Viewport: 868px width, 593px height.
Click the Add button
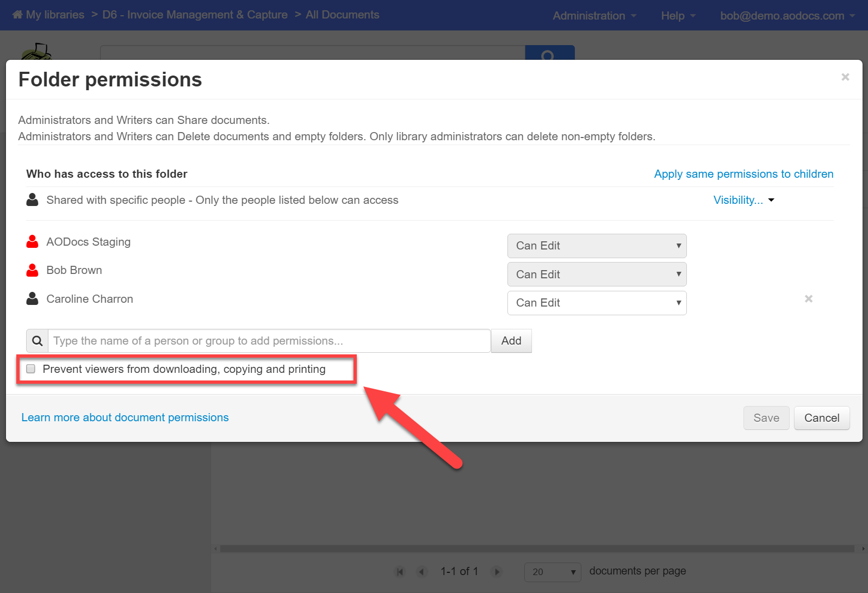pyautogui.click(x=511, y=341)
